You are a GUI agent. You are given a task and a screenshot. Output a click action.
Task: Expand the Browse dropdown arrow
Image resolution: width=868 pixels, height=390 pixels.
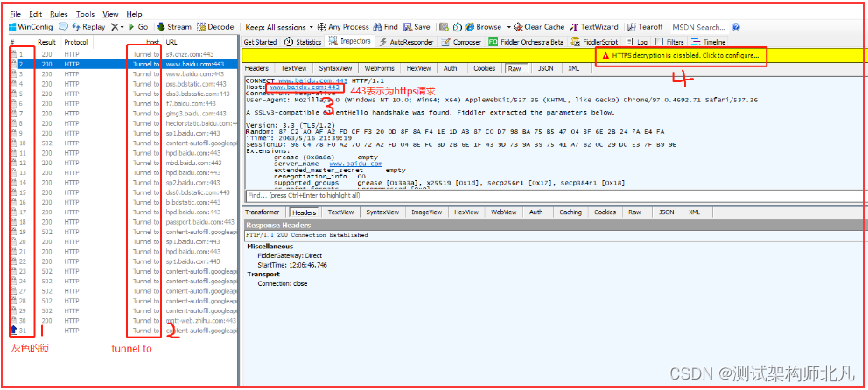click(x=507, y=26)
